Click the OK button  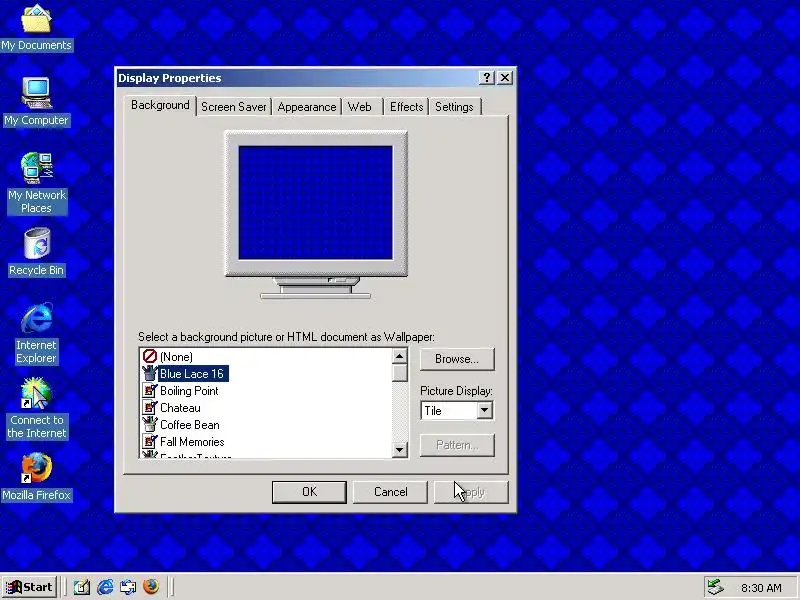point(309,492)
